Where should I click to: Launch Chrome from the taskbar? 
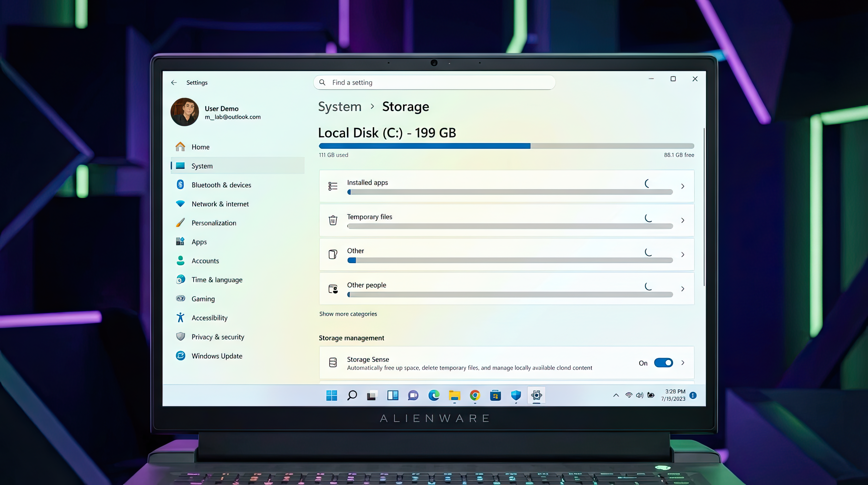point(475,396)
